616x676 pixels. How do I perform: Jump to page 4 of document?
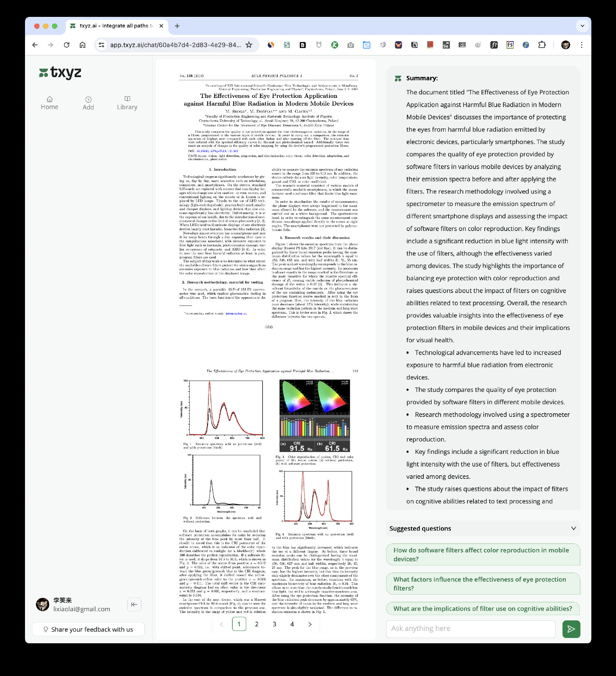point(292,624)
